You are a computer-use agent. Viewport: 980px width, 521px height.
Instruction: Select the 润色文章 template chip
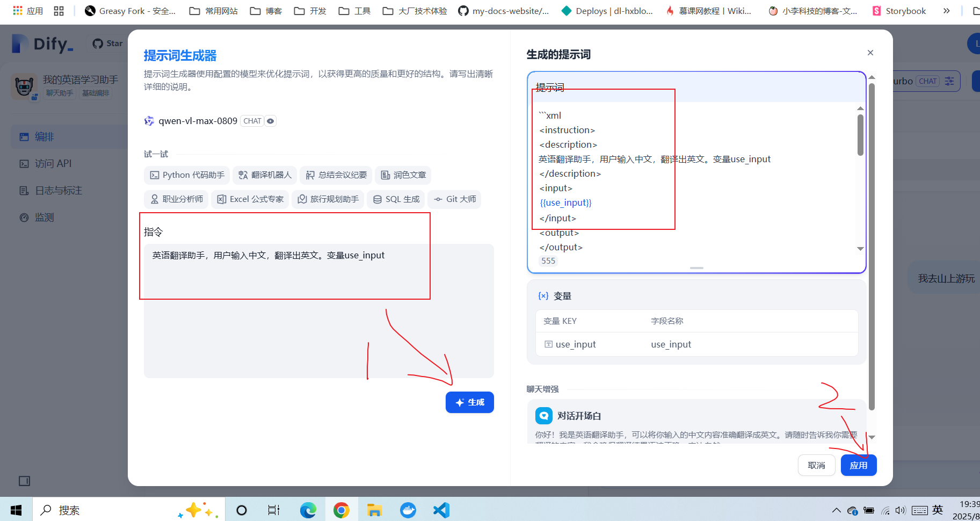click(x=403, y=175)
